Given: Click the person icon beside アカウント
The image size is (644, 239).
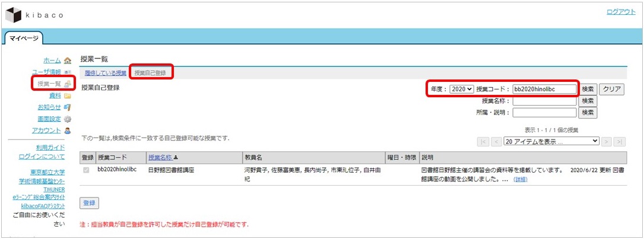Looking at the screenshot, I should click(68, 131).
